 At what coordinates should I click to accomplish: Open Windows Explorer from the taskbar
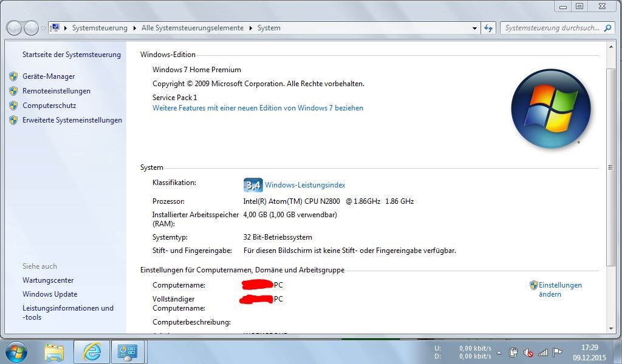[x=54, y=352]
